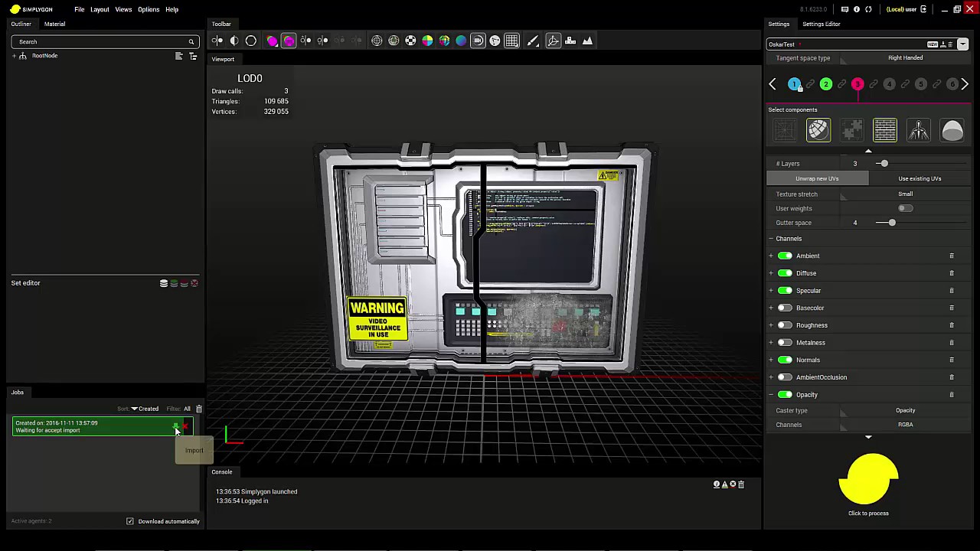
Task: Enable Roughness channel switch
Action: (785, 325)
